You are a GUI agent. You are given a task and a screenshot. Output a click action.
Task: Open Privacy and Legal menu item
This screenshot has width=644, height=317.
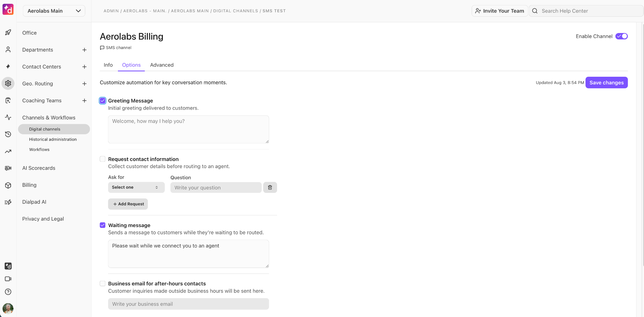click(43, 219)
